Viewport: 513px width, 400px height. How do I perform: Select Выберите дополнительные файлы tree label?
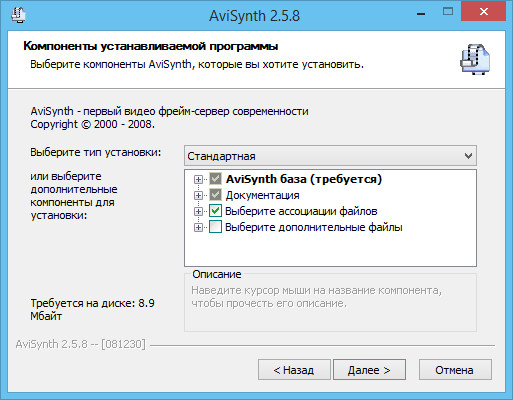pyautogui.click(x=314, y=227)
